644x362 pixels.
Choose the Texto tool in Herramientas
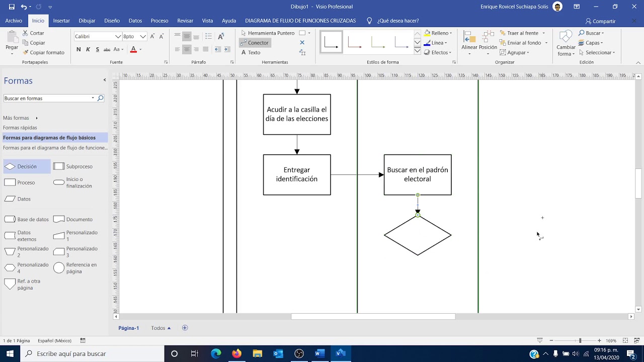tap(251, 52)
